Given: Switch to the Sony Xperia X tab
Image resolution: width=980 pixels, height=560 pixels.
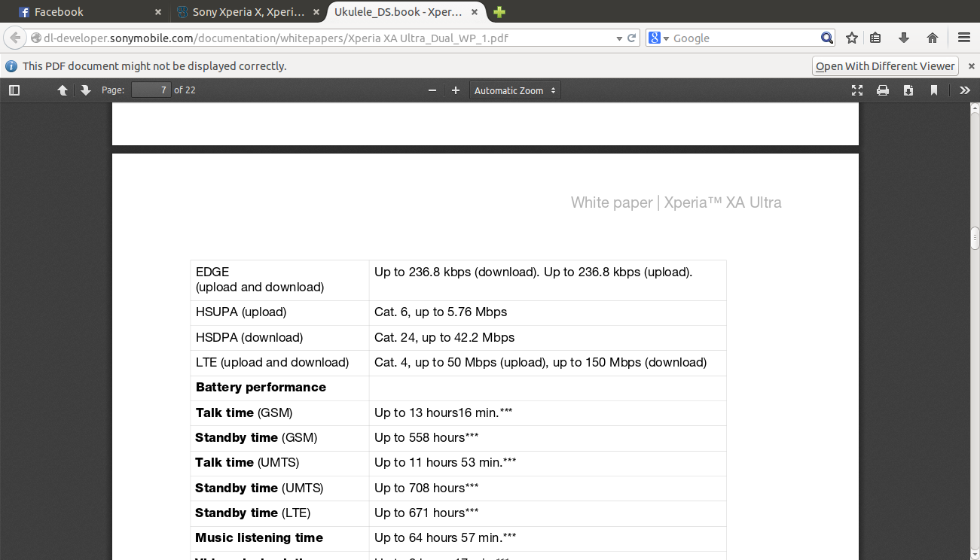Looking at the screenshot, I should (x=249, y=12).
